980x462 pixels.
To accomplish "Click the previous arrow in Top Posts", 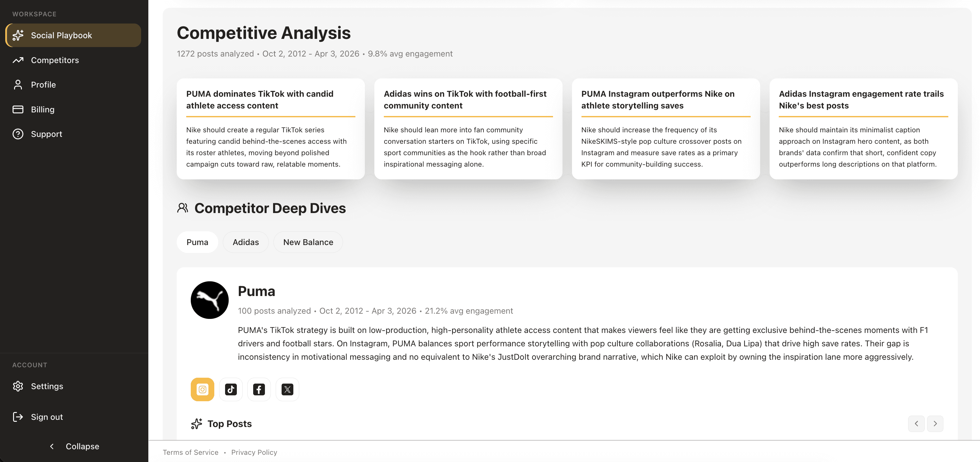I will click(x=916, y=423).
